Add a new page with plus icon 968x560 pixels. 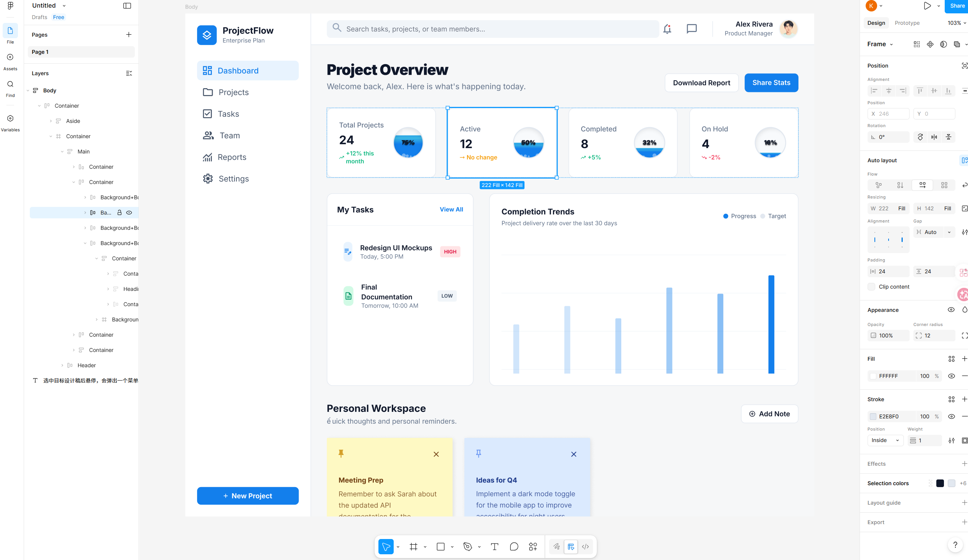tap(129, 35)
